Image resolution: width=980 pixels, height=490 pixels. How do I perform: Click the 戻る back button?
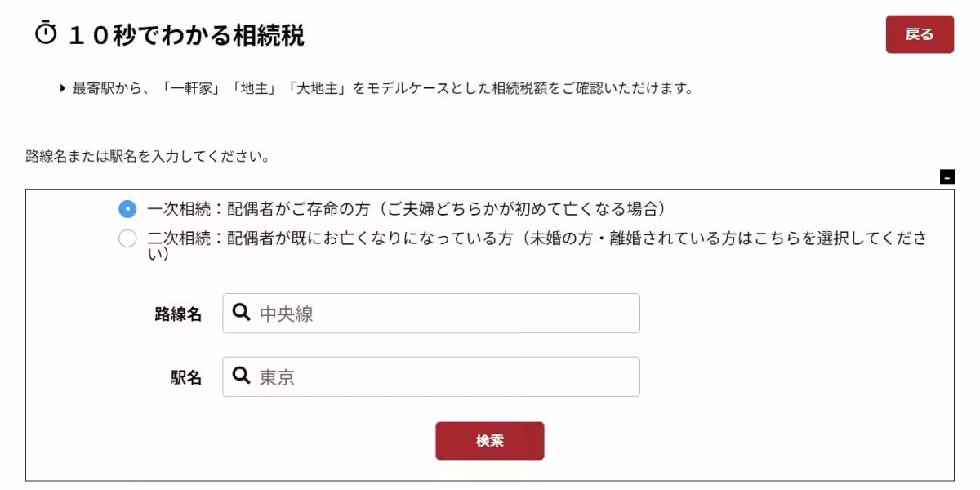point(920,34)
